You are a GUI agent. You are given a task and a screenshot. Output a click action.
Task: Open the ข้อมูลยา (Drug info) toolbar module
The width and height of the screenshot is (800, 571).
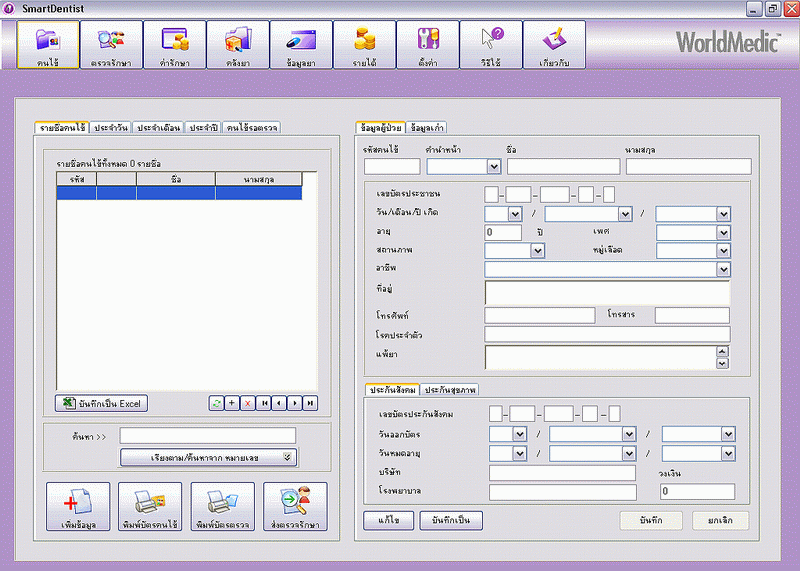pyautogui.click(x=301, y=44)
